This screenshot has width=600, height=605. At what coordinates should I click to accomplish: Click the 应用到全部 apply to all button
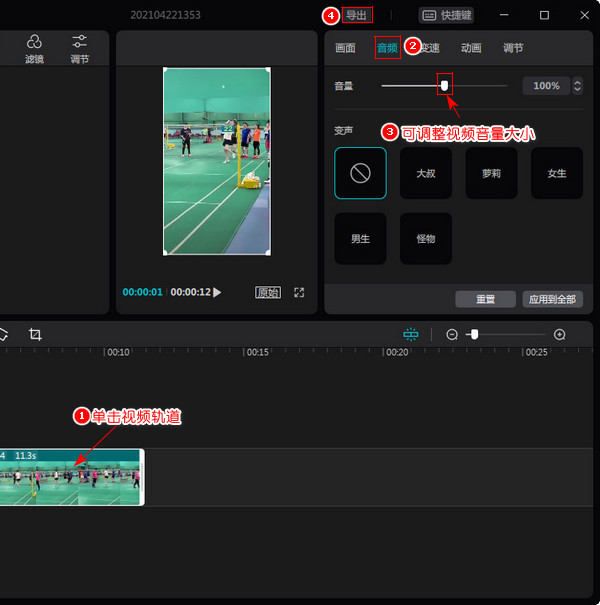(552, 299)
